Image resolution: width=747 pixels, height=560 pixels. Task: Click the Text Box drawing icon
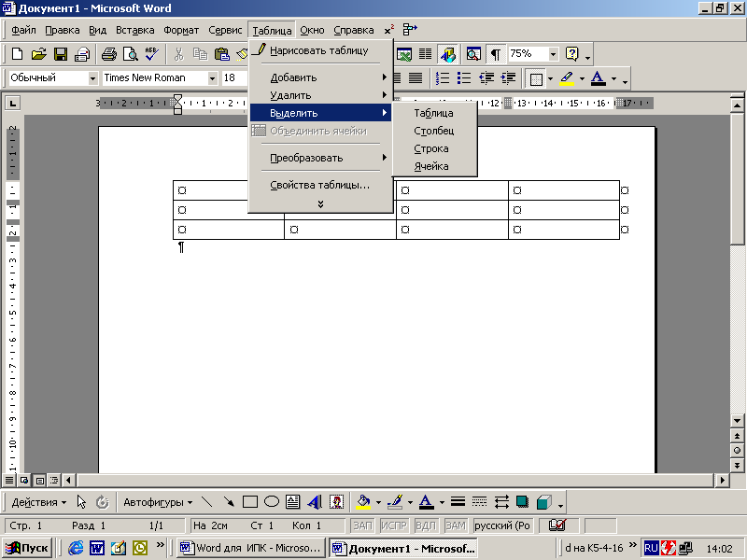click(x=293, y=501)
